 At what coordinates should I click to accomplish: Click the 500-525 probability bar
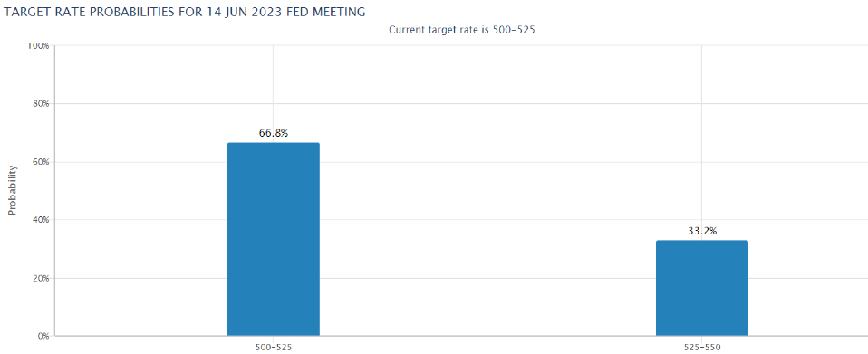(274, 239)
